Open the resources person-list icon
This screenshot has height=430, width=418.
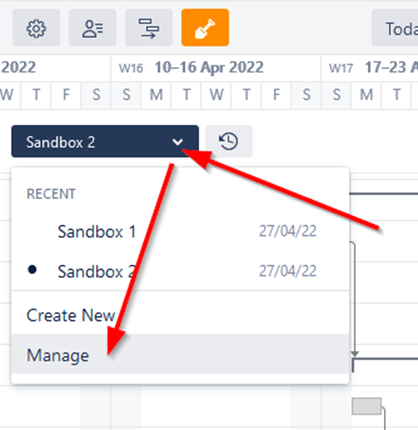click(92, 28)
